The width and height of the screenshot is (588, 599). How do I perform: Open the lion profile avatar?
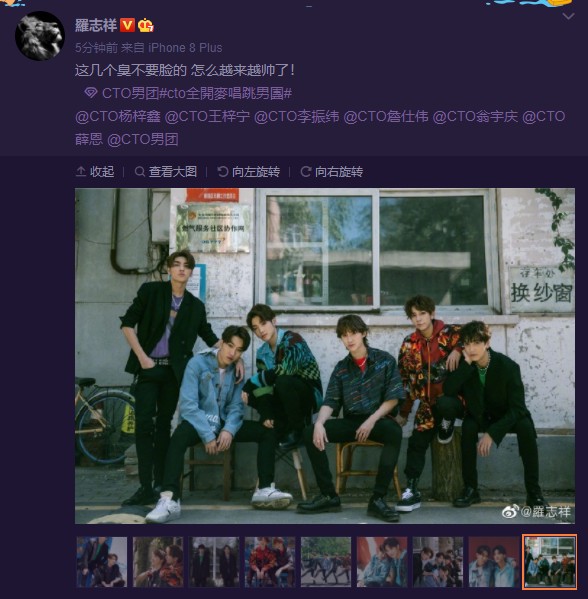coord(40,36)
